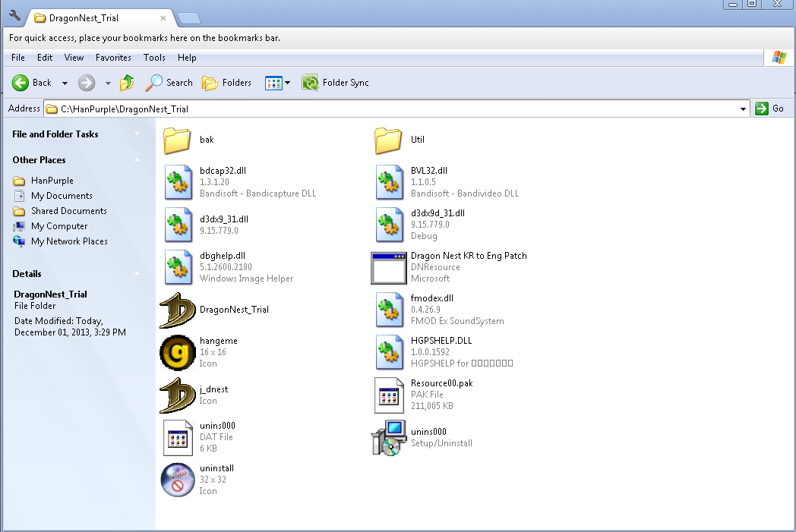The width and height of the screenshot is (796, 532).
Task: Close the DragonNest_Trial tab
Action: pos(163,18)
